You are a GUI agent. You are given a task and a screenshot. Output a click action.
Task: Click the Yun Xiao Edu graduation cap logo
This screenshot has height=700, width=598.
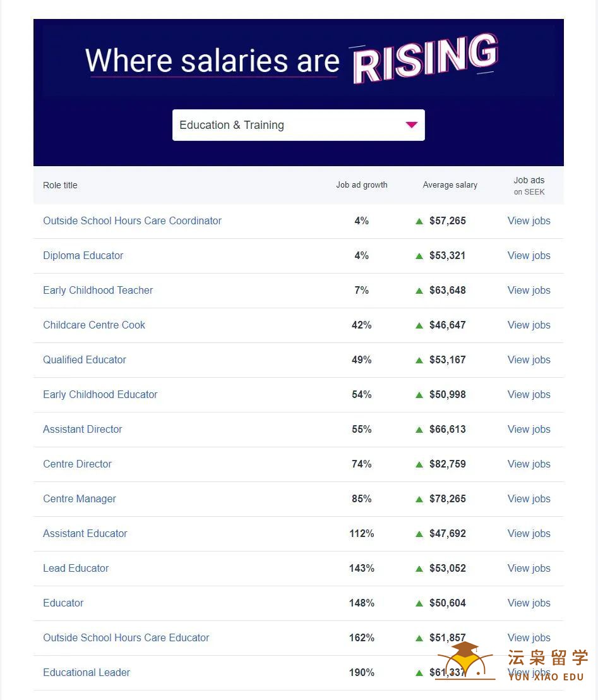(466, 661)
